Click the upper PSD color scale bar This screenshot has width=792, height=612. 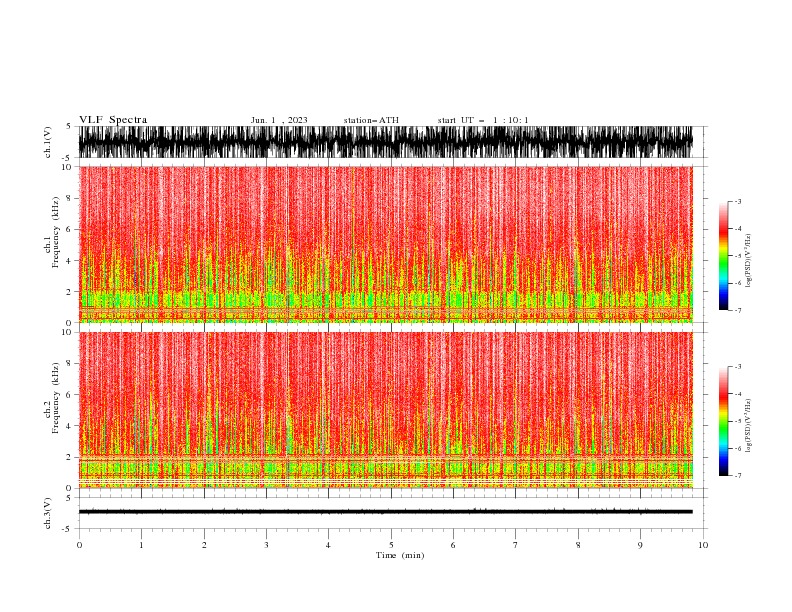(x=723, y=256)
